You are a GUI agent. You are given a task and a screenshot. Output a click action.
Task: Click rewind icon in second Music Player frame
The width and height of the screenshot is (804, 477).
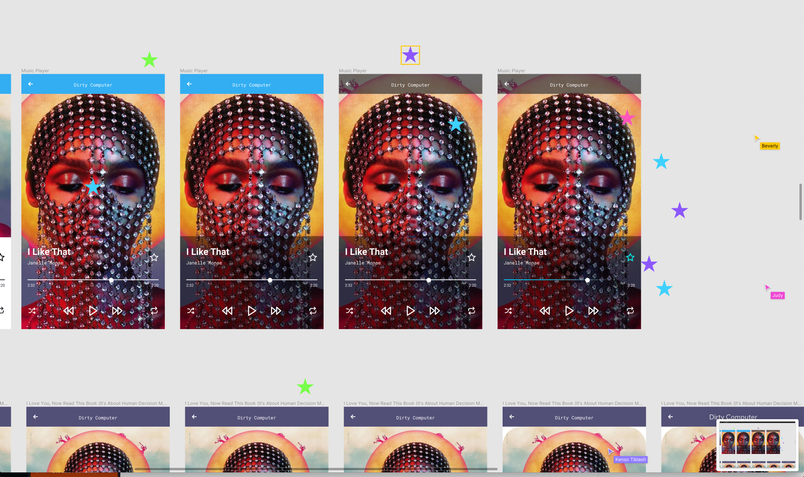click(227, 311)
